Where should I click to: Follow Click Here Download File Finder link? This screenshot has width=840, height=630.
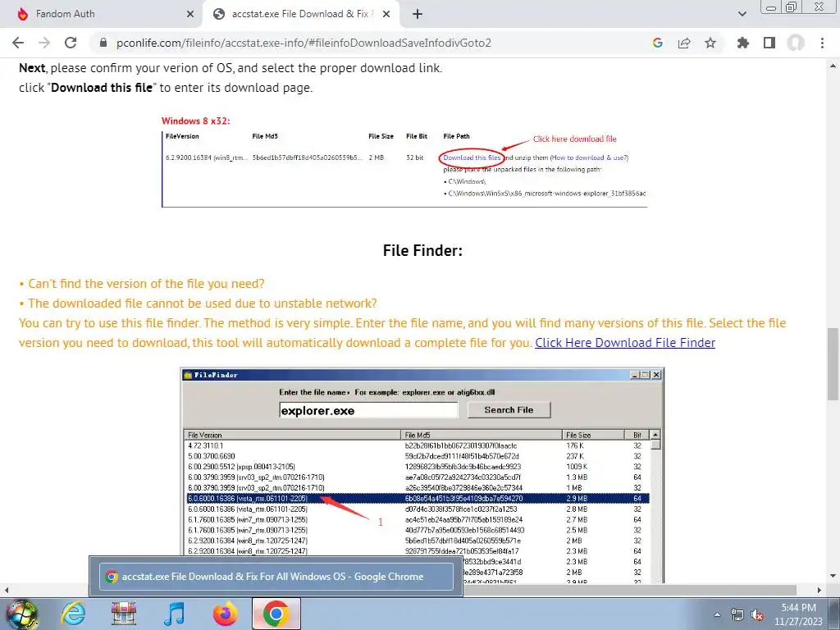(625, 343)
